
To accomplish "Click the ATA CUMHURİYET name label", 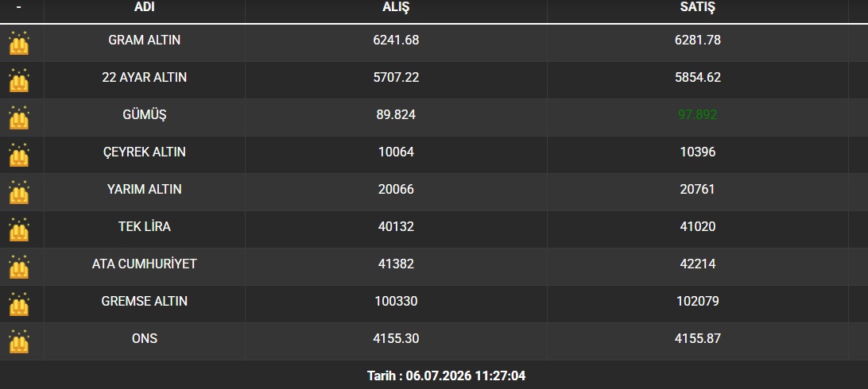I will point(145,264).
